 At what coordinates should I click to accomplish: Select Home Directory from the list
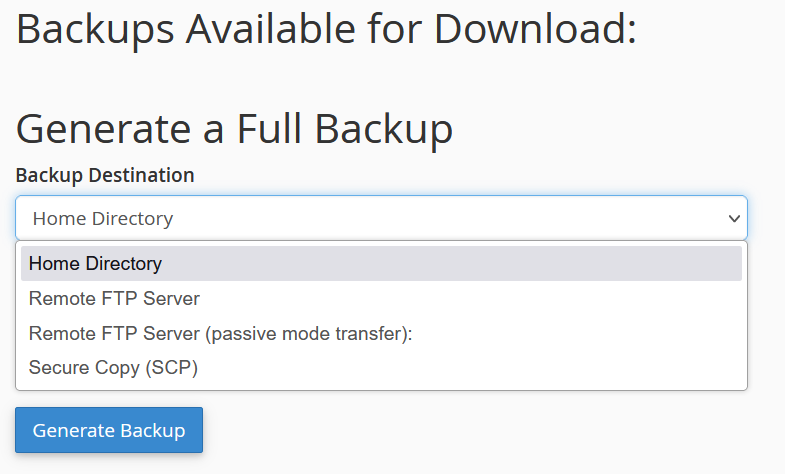pos(95,264)
